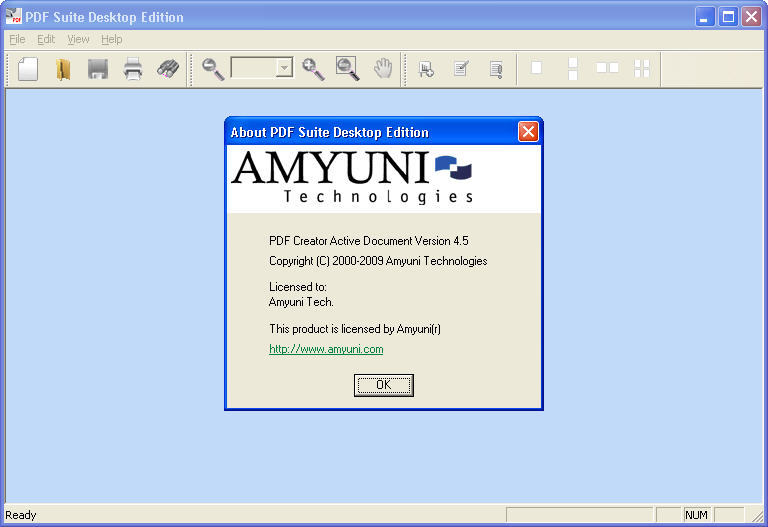Choose two-page facing layout icon

click(x=607, y=68)
